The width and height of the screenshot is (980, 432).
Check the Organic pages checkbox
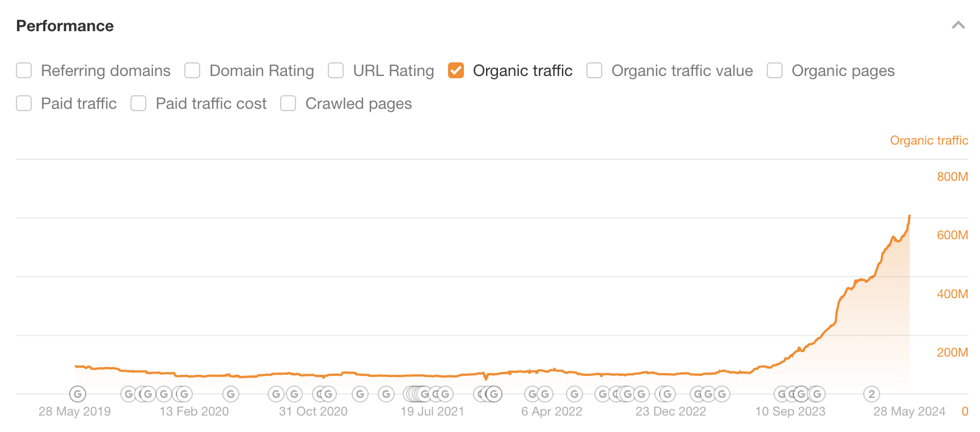tap(774, 70)
